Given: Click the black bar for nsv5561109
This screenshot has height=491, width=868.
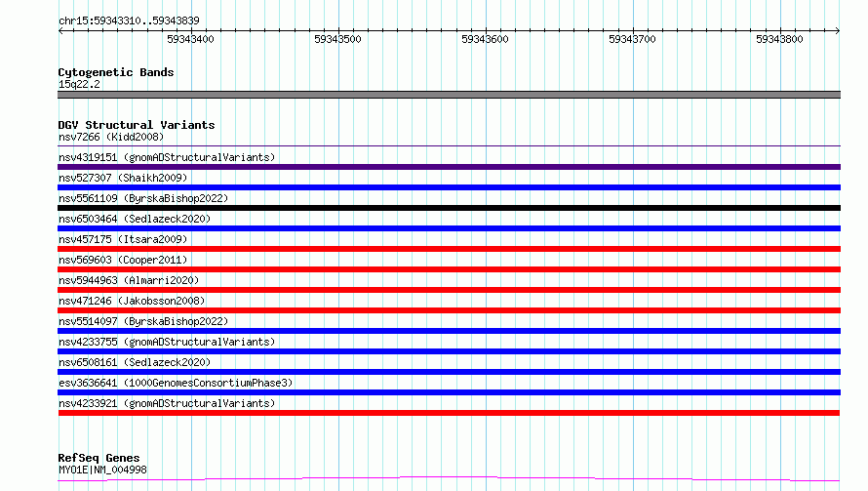Looking at the screenshot, I should pos(449,208).
